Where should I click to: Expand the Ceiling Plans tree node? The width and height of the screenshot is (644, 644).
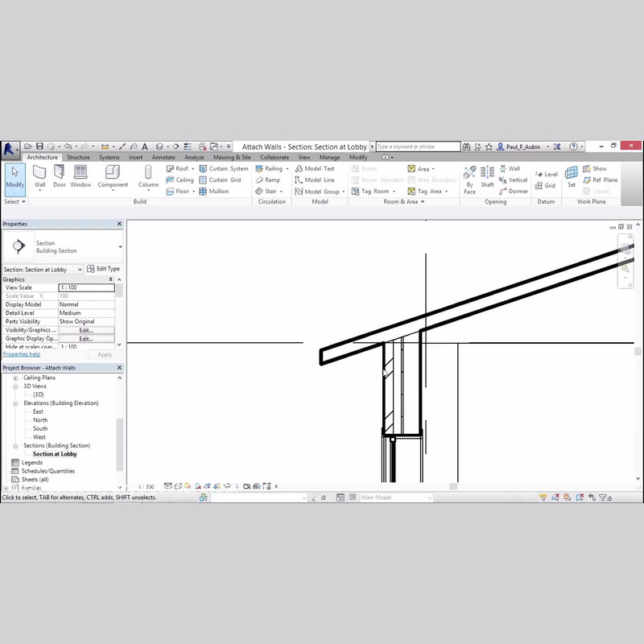tap(15, 378)
